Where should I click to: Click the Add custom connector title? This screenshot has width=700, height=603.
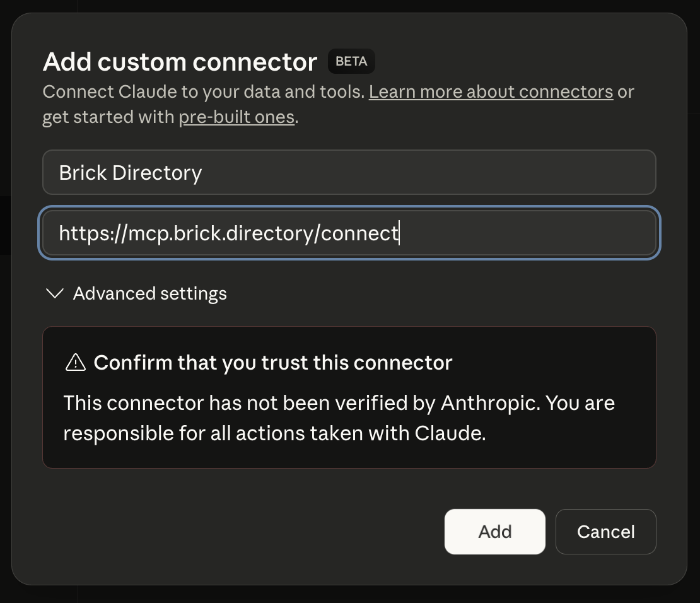179,61
